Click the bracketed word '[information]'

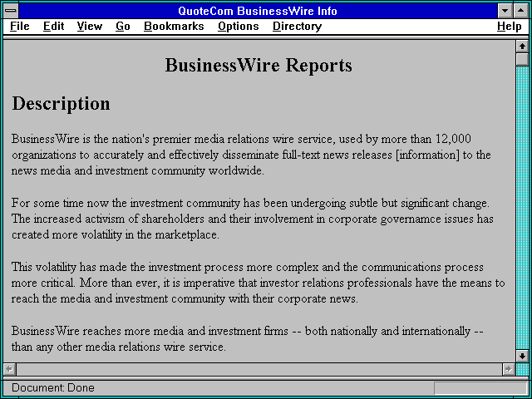click(x=427, y=155)
